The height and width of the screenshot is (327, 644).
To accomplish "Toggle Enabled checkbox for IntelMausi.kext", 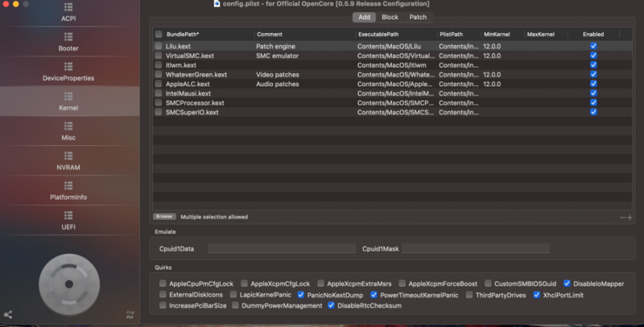I will coord(593,93).
